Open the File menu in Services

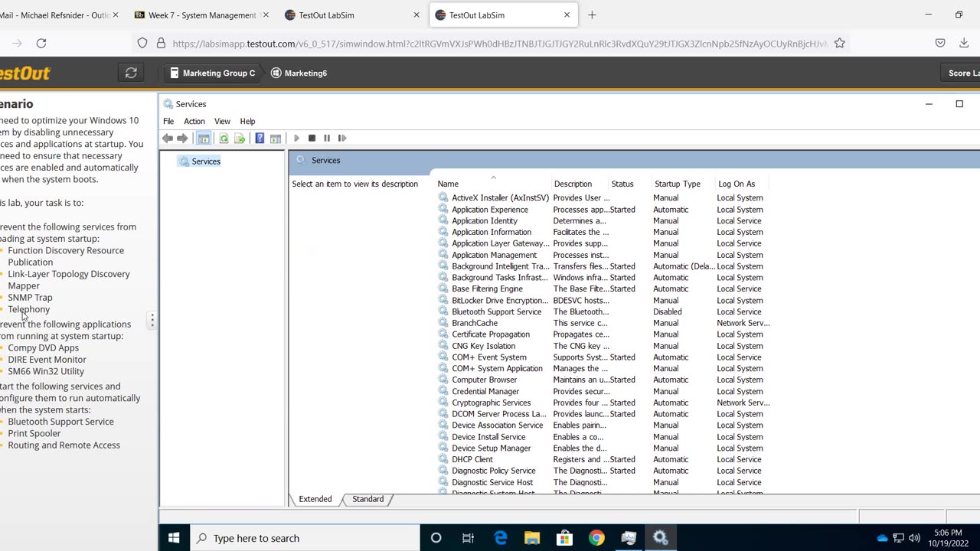pyautogui.click(x=168, y=121)
